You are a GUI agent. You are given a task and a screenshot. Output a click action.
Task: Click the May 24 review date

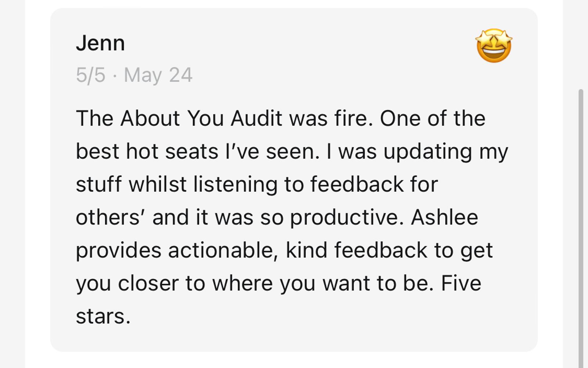[x=158, y=75]
